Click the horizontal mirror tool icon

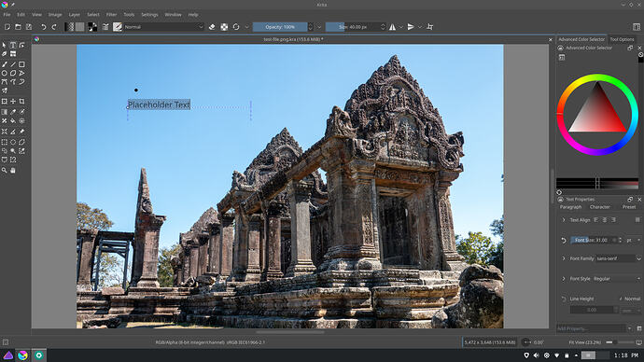pos(393,27)
